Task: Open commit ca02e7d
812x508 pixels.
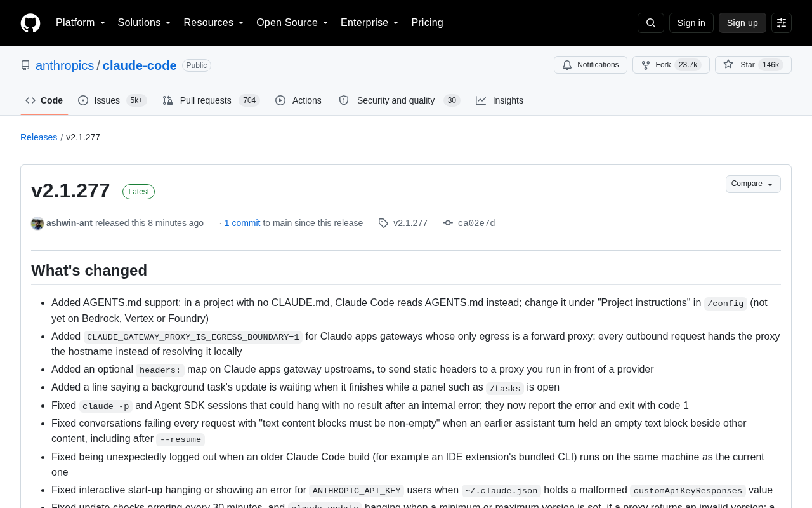Action: (476, 224)
